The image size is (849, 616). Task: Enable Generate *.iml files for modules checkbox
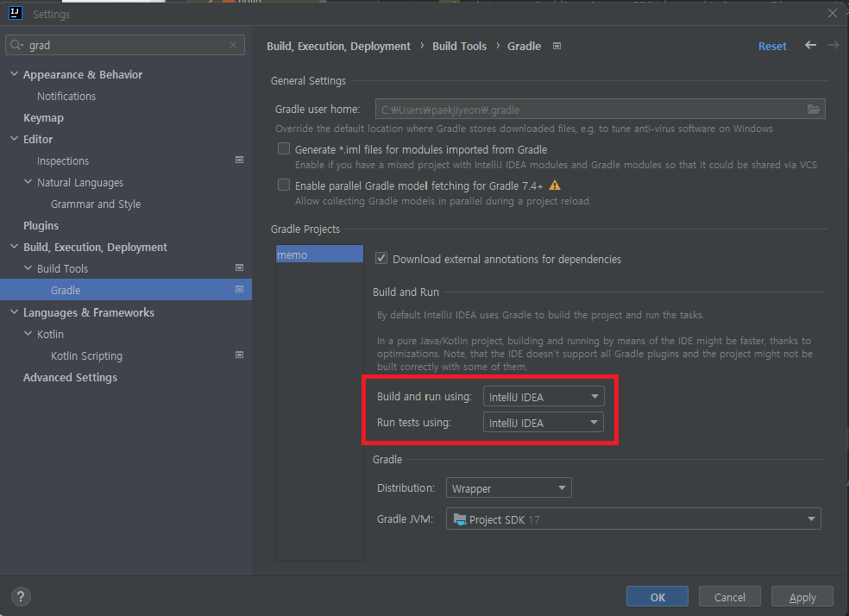[x=284, y=149]
